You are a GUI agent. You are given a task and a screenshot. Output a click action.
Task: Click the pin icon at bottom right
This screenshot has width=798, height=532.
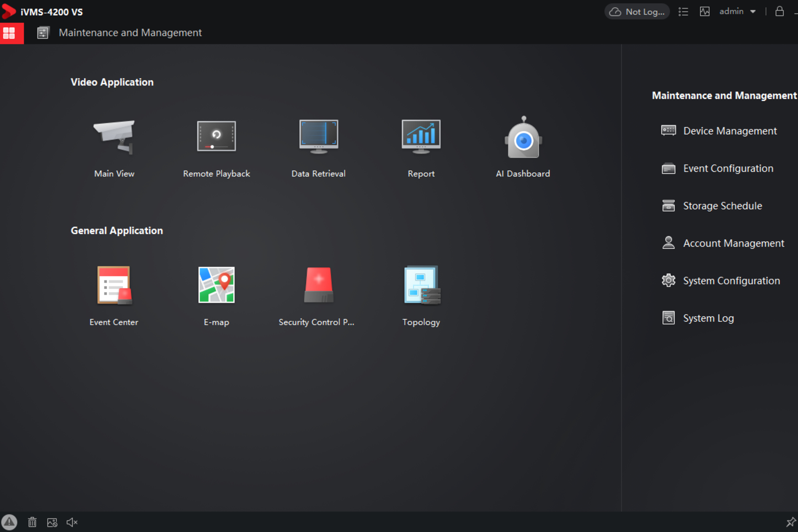tap(791, 522)
